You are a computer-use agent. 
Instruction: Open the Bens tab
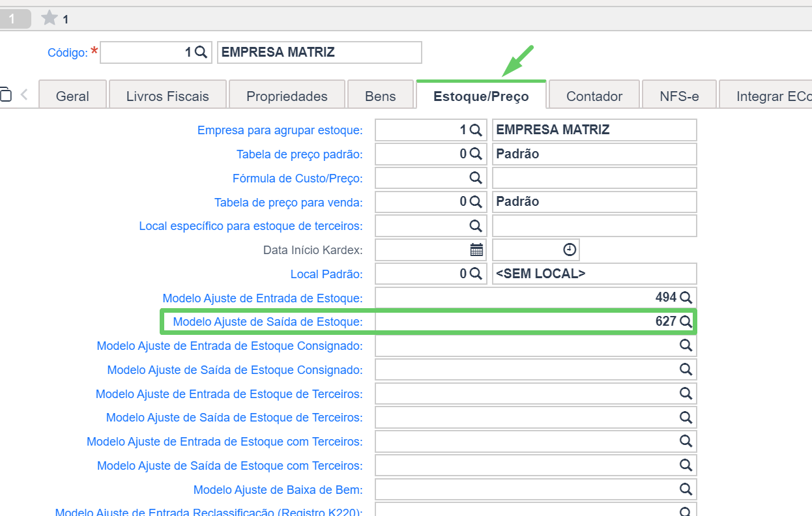[381, 96]
